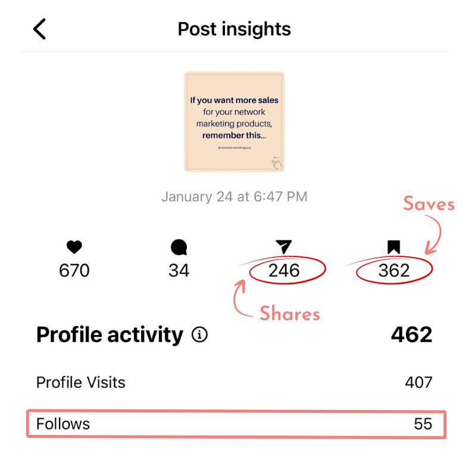Image resolution: width=469 pixels, height=476 pixels.
Task: Tap the heart likes icon
Action: coord(74,248)
